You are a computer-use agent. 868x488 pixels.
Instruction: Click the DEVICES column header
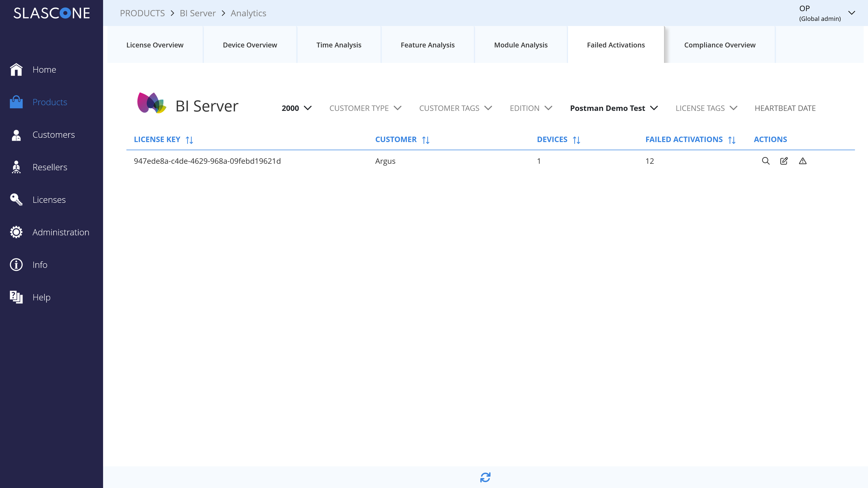pyautogui.click(x=552, y=139)
